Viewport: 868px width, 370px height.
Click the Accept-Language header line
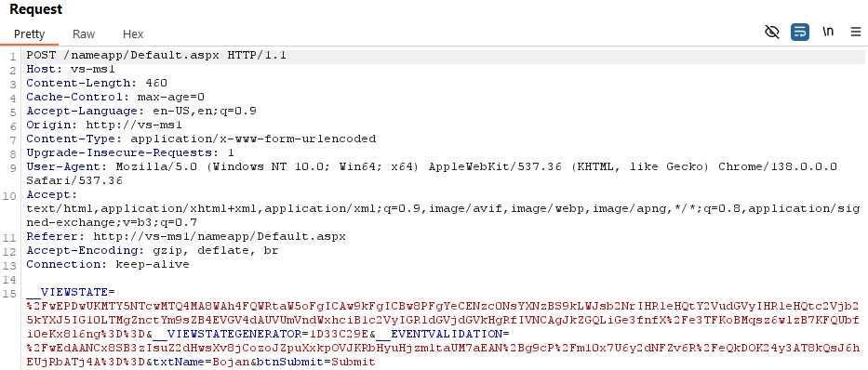[141, 111]
